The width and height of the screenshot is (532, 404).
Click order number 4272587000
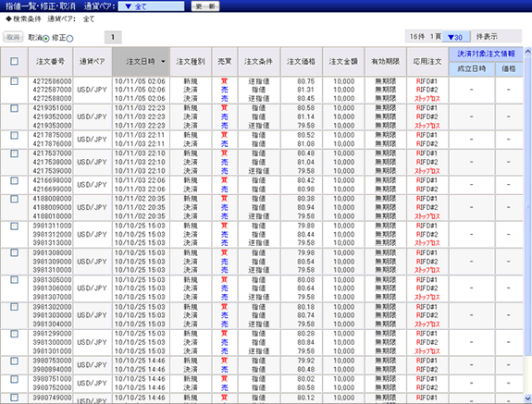52,90
